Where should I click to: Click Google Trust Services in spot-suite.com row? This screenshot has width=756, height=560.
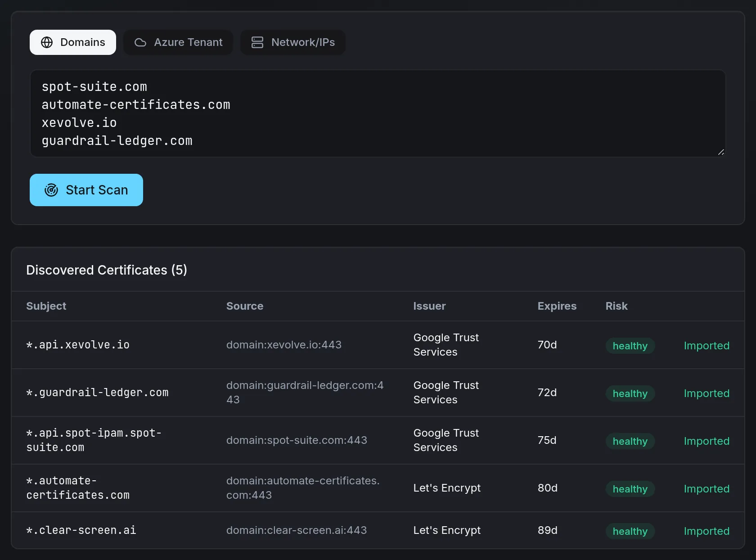446,440
